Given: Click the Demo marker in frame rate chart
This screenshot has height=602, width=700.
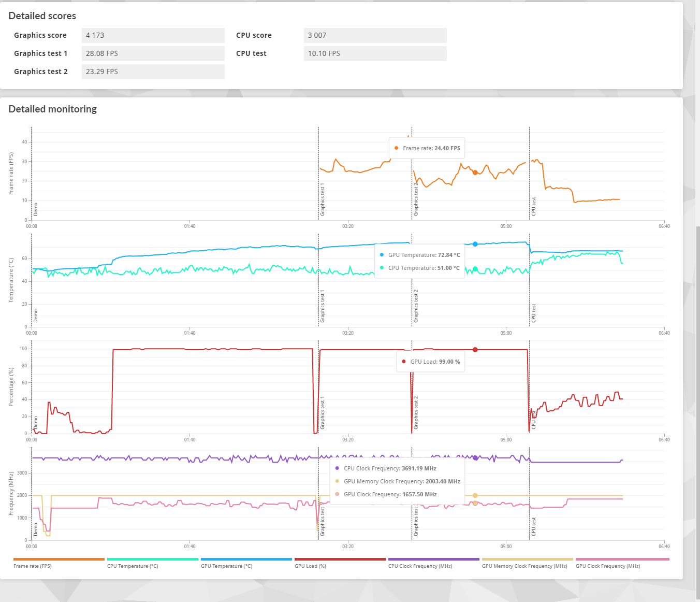Looking at the screenshot, I should click(36, 209).
